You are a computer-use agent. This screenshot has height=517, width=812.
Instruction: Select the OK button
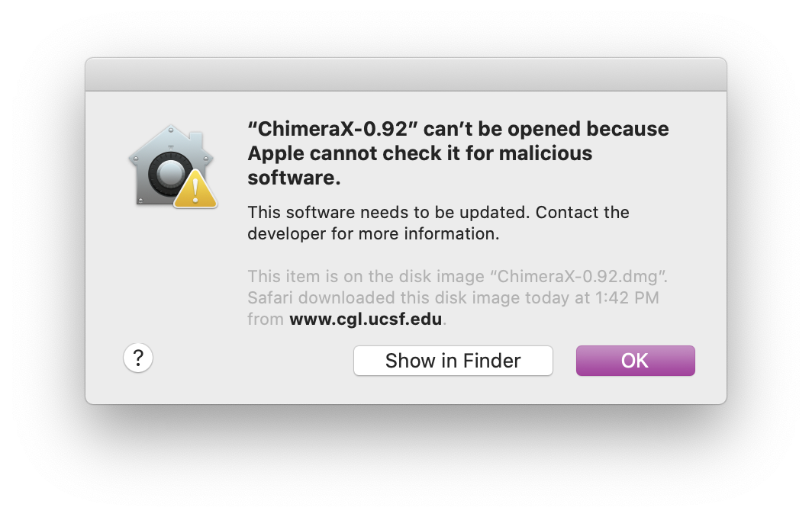coord(635,360)
